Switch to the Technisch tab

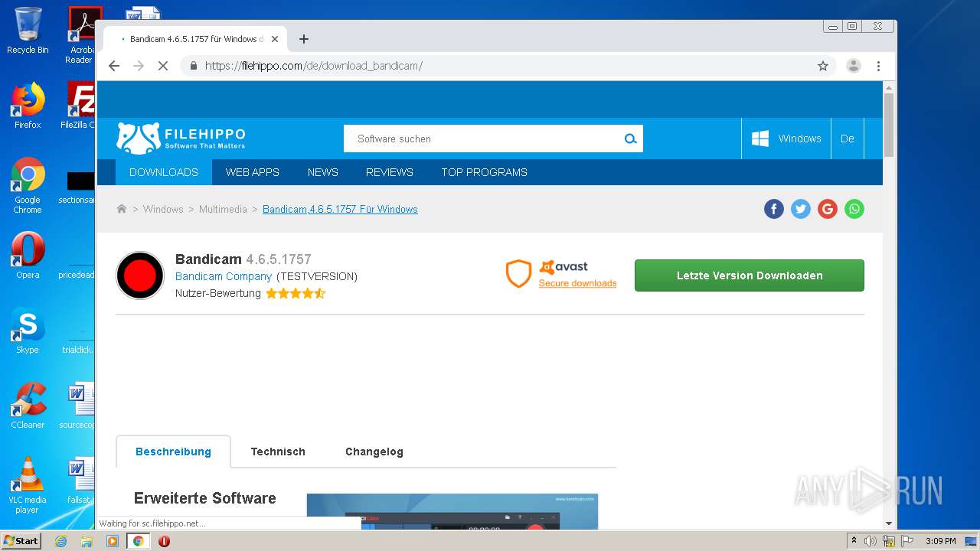point(278,452)
